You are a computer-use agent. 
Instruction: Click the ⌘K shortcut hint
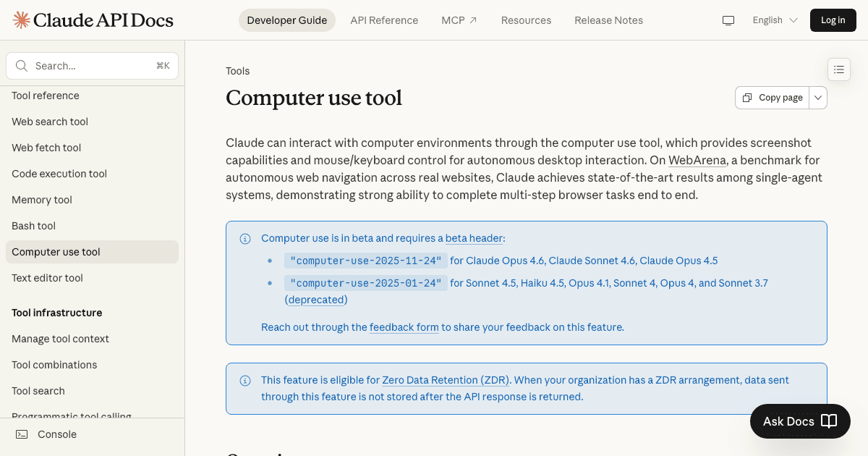coord(163,66)
